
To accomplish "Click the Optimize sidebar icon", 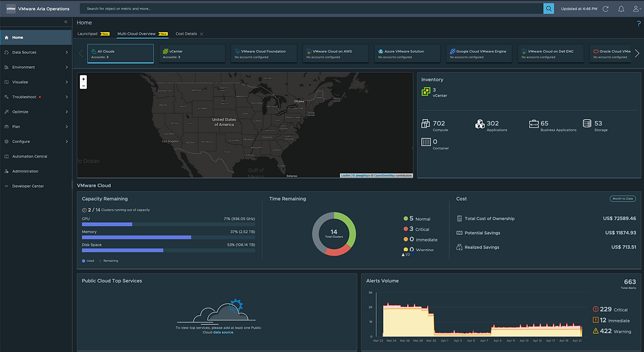I will pos(6,111).
